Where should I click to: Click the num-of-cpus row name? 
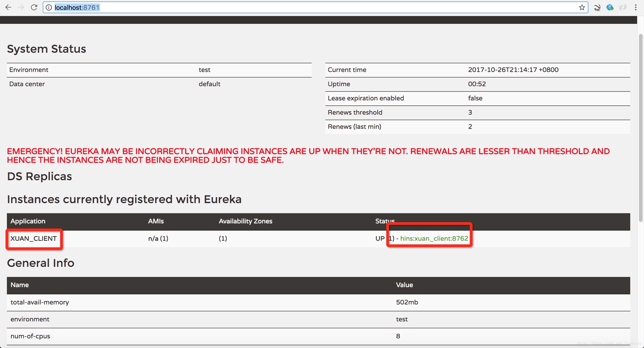click(x=30, y=336)
